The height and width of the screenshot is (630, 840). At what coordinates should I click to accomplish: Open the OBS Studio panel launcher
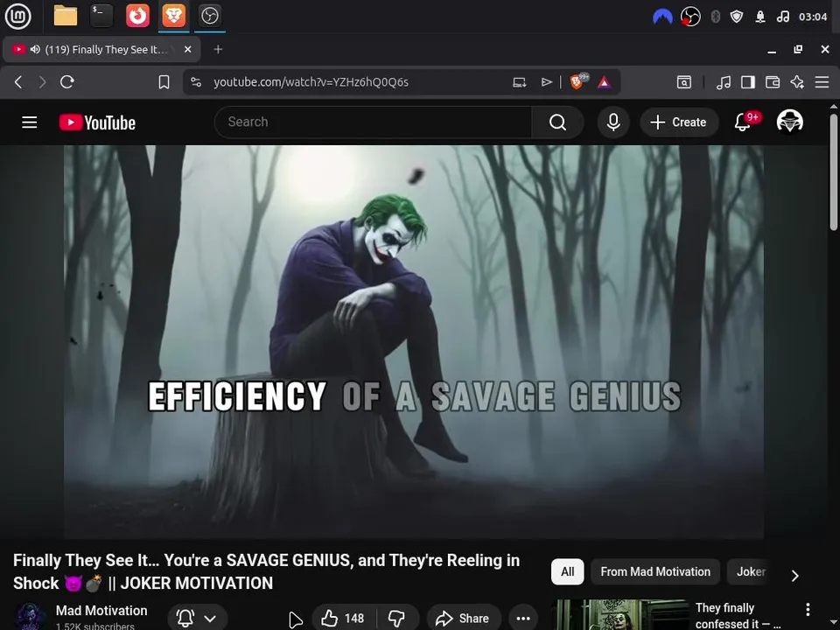[209, 16]
